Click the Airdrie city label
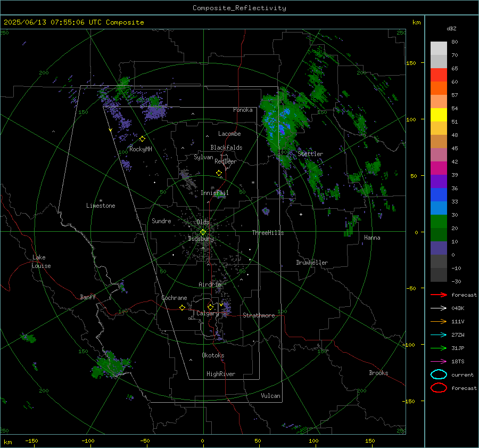This screenshot has height=448, width=479. tap(210, 284)
